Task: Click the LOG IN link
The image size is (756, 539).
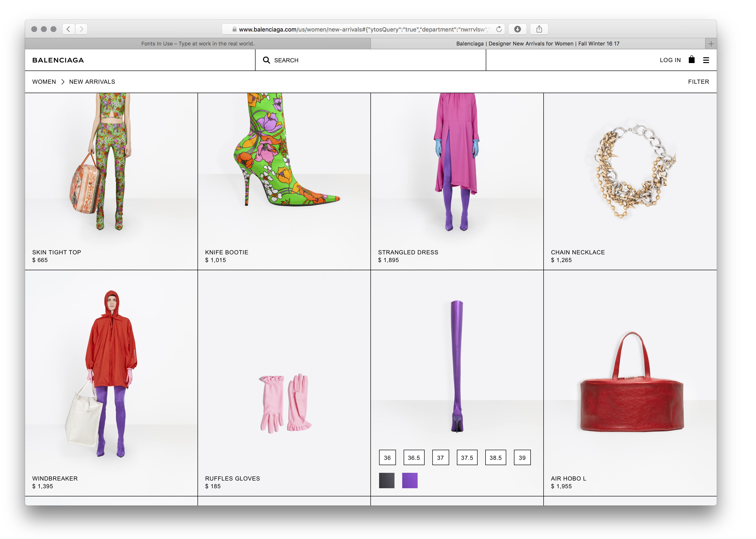Action: [670, 60]
